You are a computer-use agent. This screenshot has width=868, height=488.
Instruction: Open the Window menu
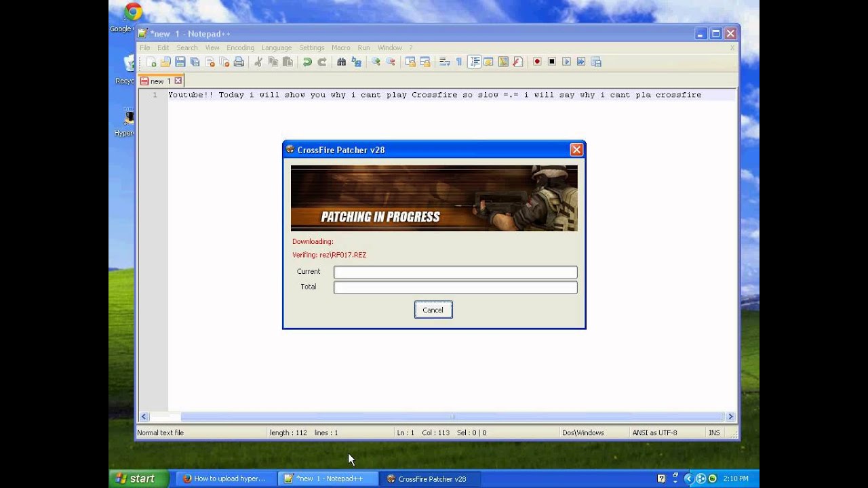pyautogui.click(x=390, y=47)
